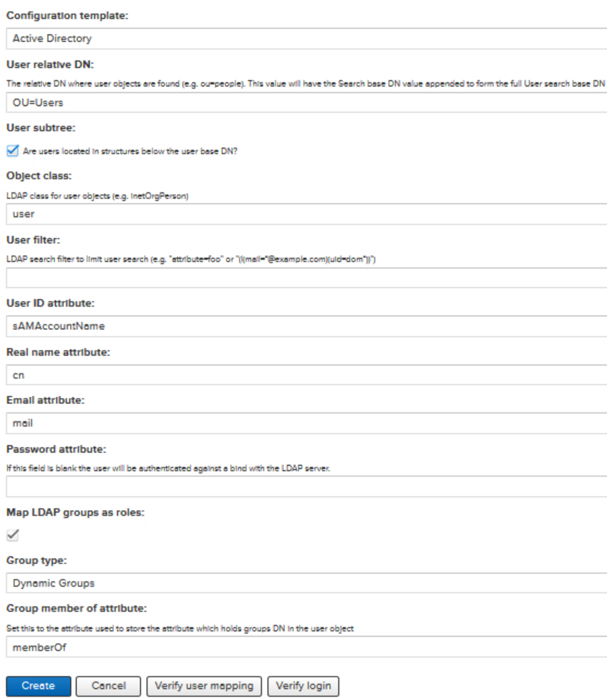Click Verify user mapping button

point(204,686)
